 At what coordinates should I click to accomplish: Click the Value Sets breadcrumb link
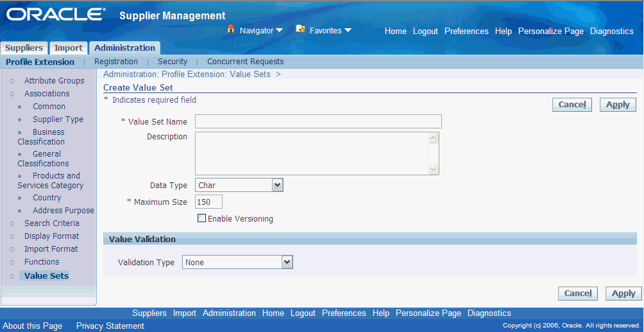(250, 74)
